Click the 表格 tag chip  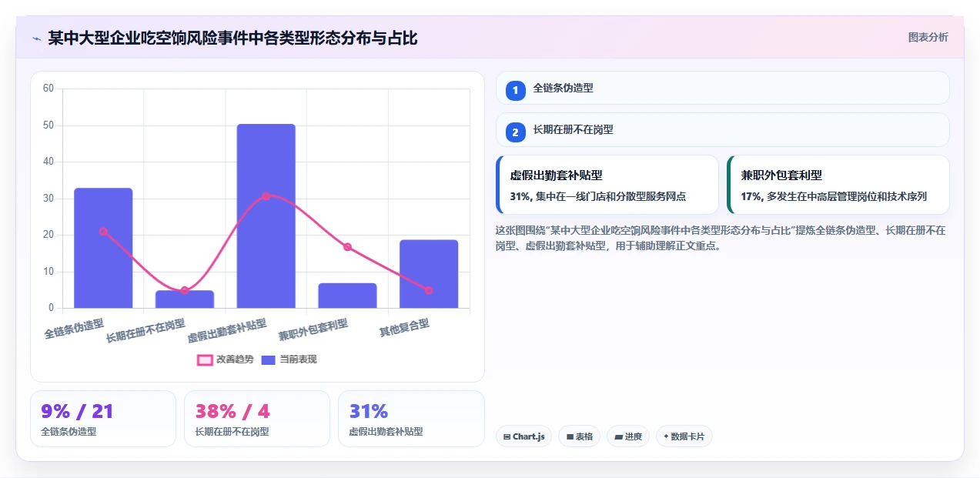pyautogui.click(x=580, y=436)
